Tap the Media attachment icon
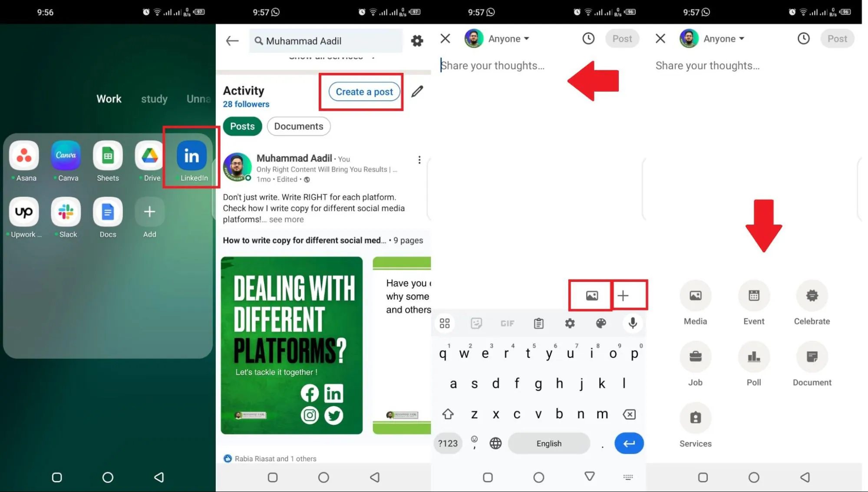This screenshot has width=868, height=492. [592, 295]
